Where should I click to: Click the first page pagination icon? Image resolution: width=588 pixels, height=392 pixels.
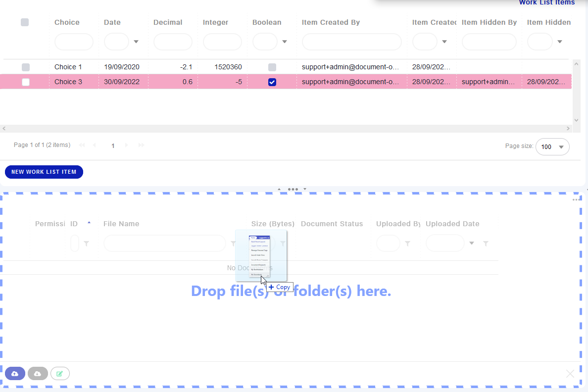[82, 145]
